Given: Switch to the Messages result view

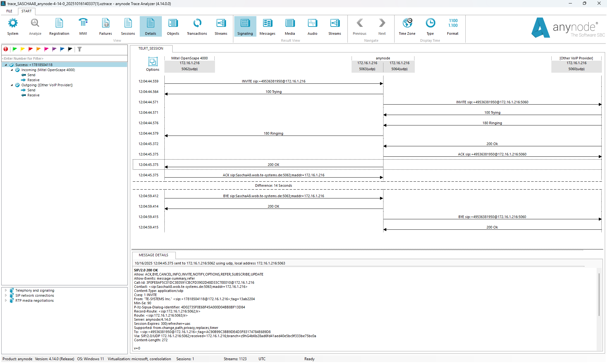Looking at the screenshot, I should [x=267, y=27].
